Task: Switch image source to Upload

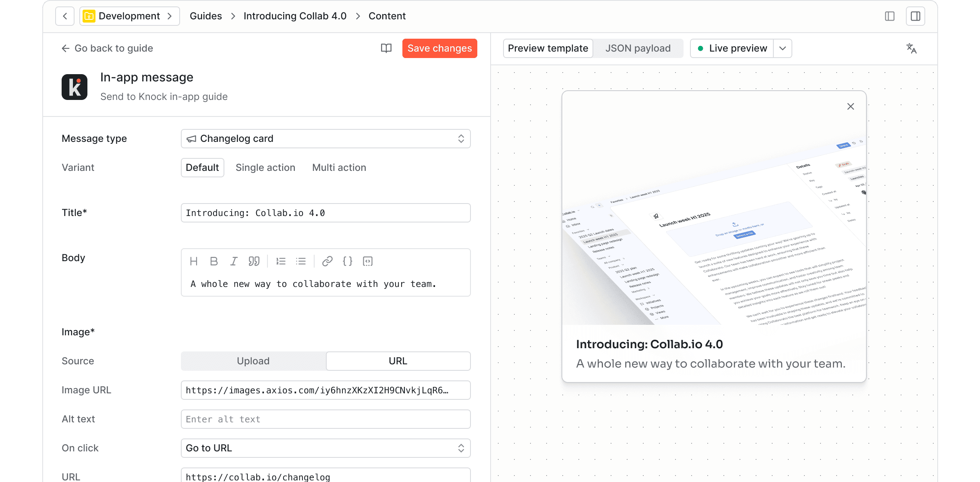Action: click(x=253, y=361)
